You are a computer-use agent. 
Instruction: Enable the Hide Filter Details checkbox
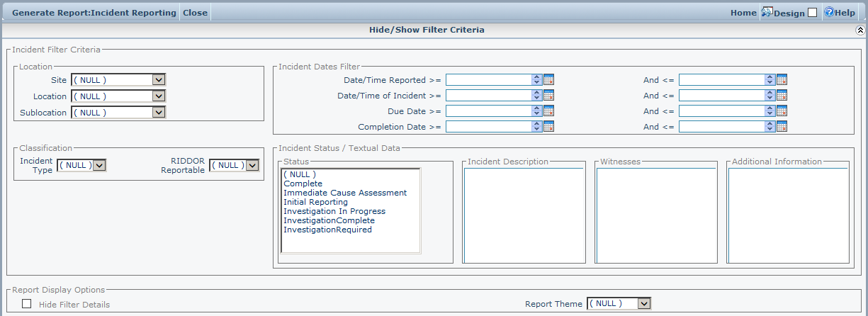click(27, 304)
